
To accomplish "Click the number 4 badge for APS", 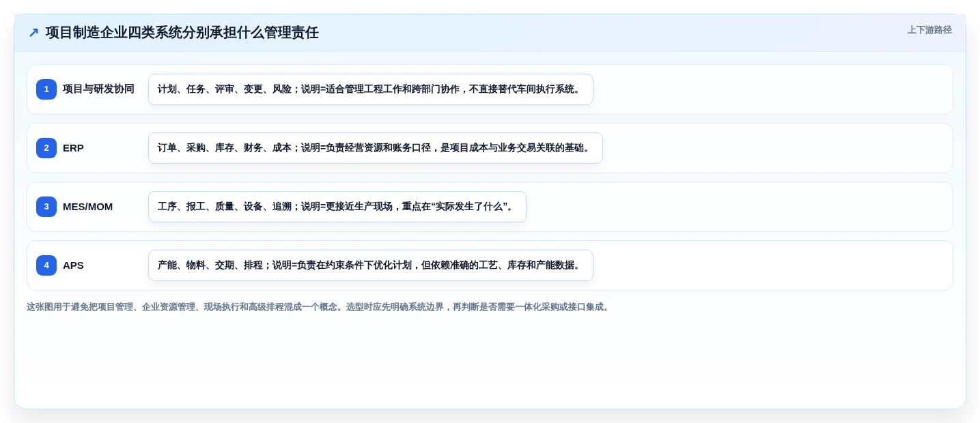I will [46, 265].
